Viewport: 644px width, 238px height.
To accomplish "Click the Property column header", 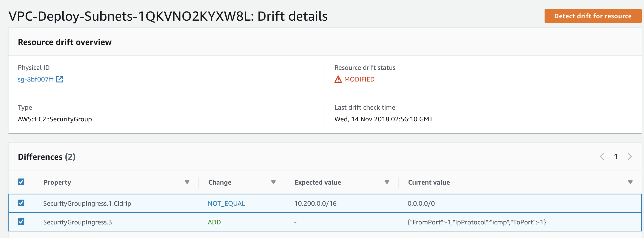I will (x=57, y=182).
